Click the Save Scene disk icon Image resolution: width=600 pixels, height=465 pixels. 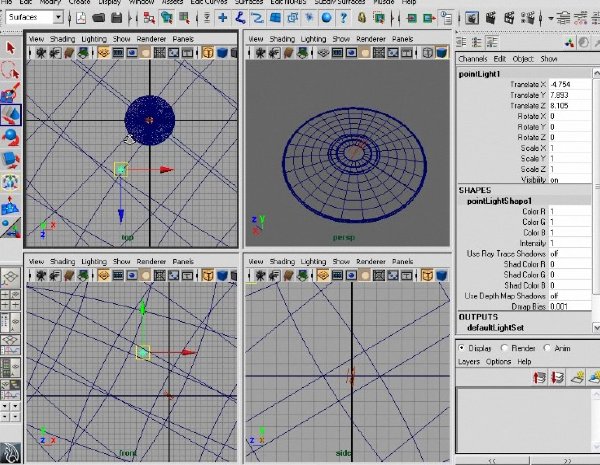tap(117, 18)
